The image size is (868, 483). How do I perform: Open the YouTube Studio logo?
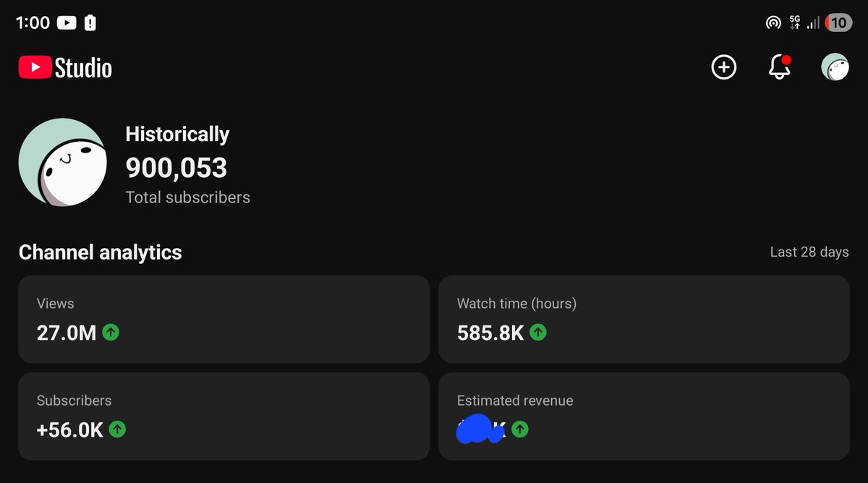pyautogui.click(x=65, y=68)
